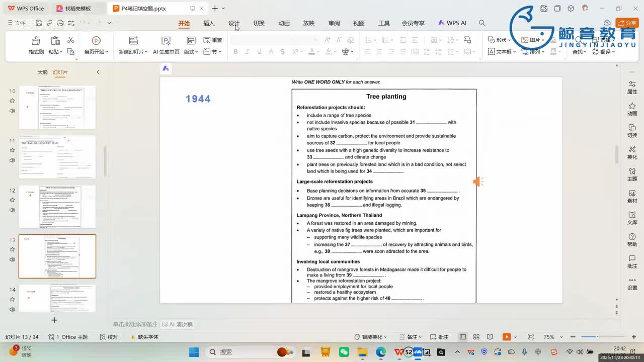Viewport: 644px width, 362px height.
Task: Open the Shapes (形状) dropdown
Action: [499, 40]
